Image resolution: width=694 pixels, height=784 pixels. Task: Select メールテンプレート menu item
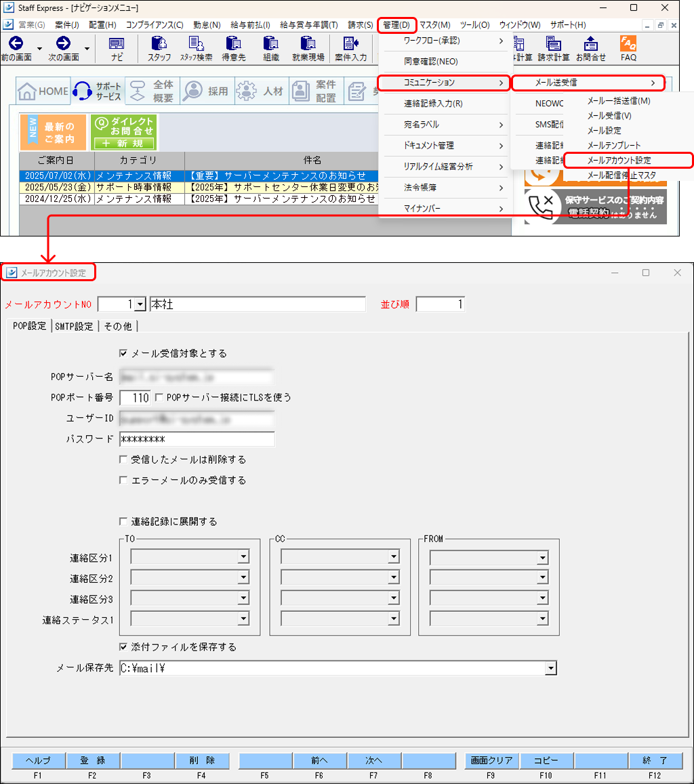(x=613, y=145)
